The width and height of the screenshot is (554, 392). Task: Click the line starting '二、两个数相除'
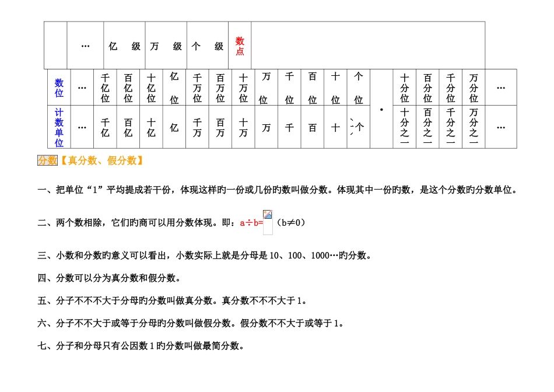[171, 222]
